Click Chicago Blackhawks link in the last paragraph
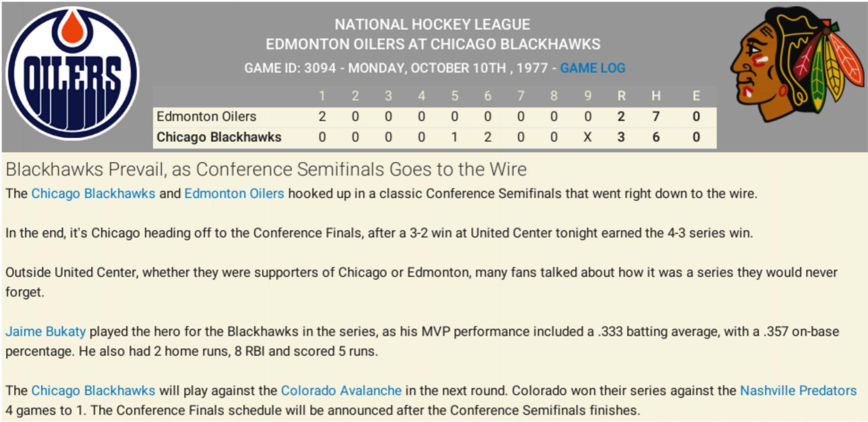 (93, 391)
